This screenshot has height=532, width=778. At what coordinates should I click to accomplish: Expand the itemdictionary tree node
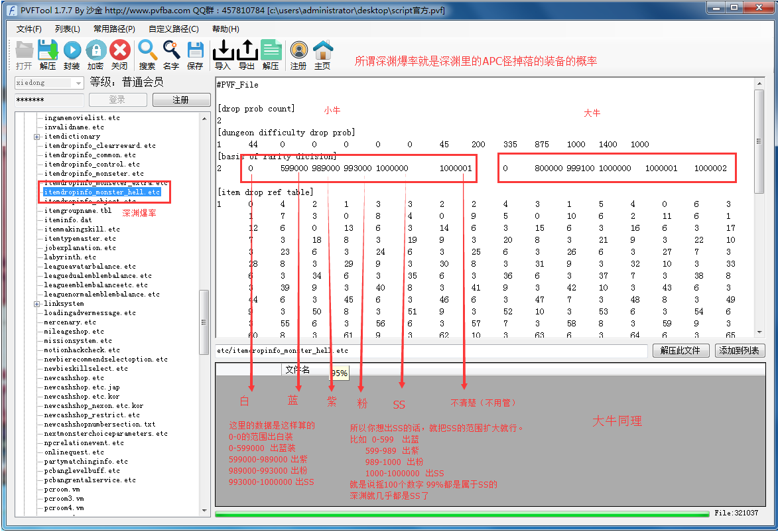coord(37,137)
